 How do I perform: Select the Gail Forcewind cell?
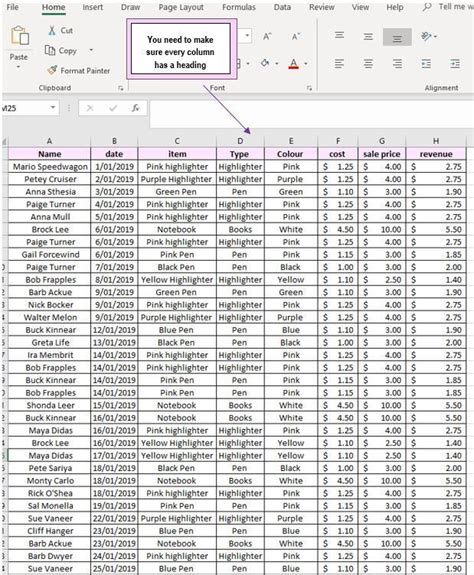pos(49,254)
